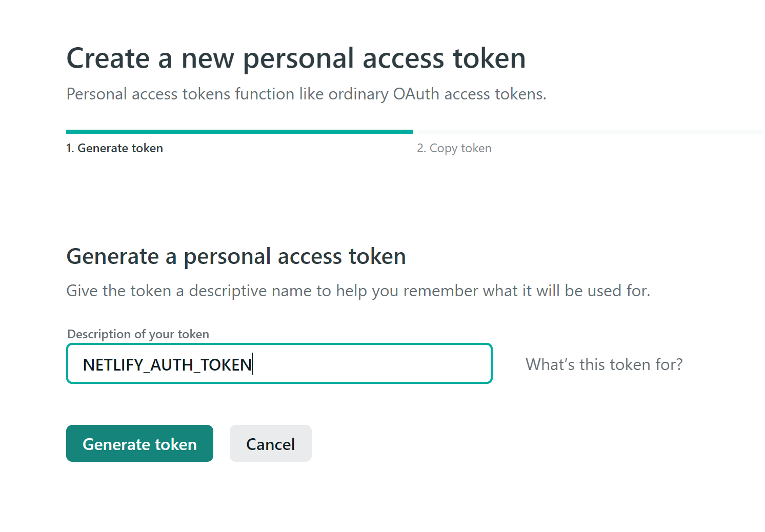Cancel the token creation
Image resolution: width=765 pixels, height=532 pixels.
[x=270, y=443]
